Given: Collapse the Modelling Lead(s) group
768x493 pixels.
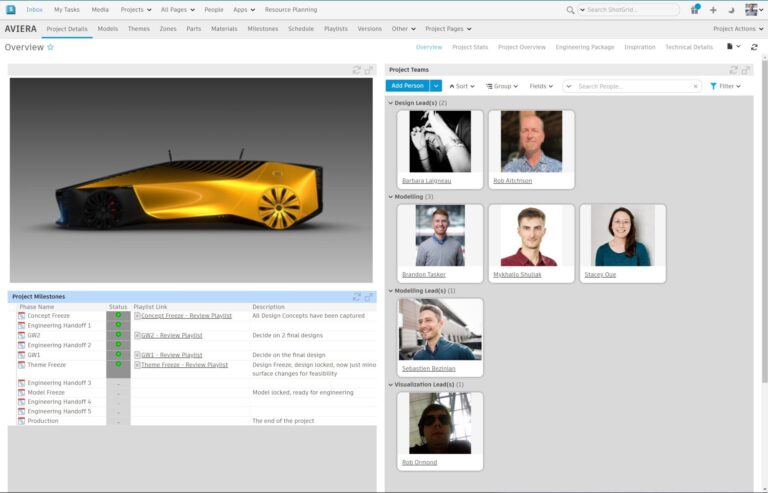Looking at the screenshot, I should (391, 291).
